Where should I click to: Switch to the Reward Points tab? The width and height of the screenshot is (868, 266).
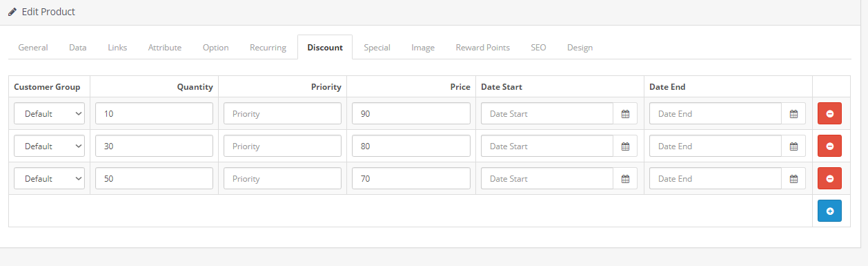[483, 48]
